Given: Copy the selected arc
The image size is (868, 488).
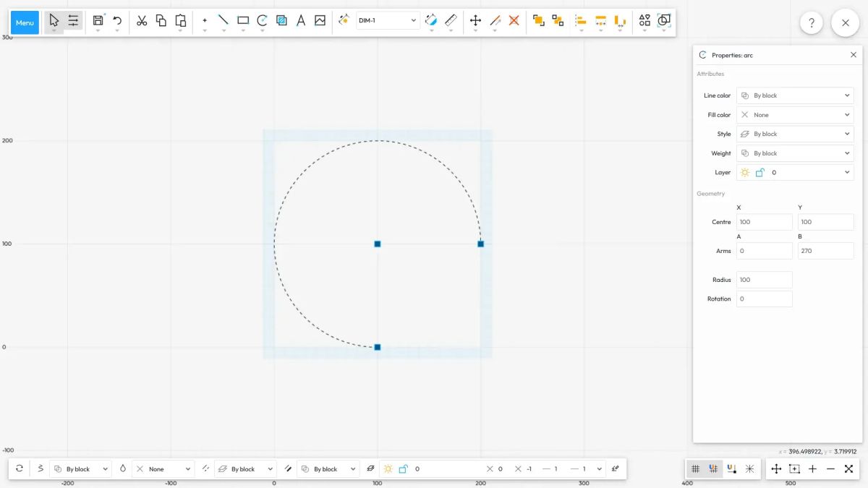Looking at the screenshot, I should (161, 20).
